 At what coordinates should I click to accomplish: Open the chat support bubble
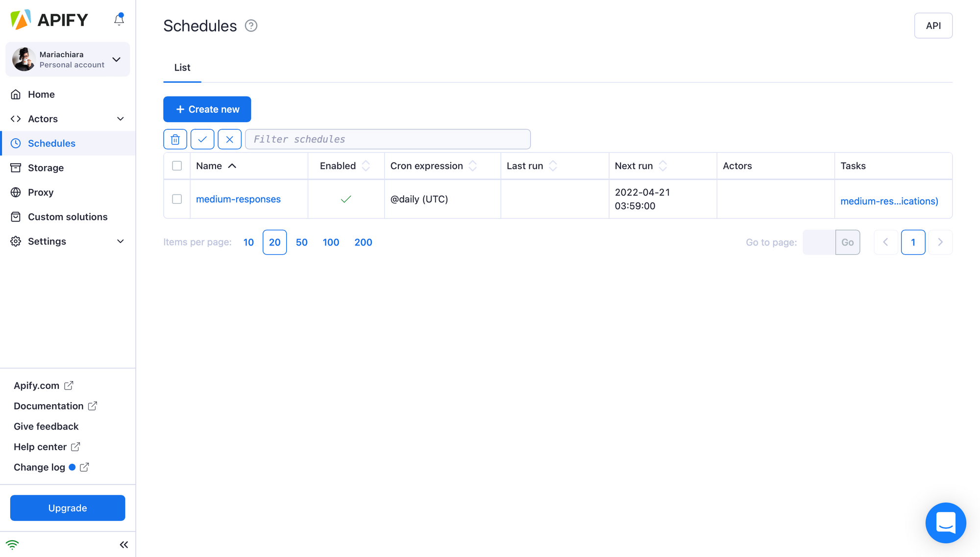tap(945, 523)
